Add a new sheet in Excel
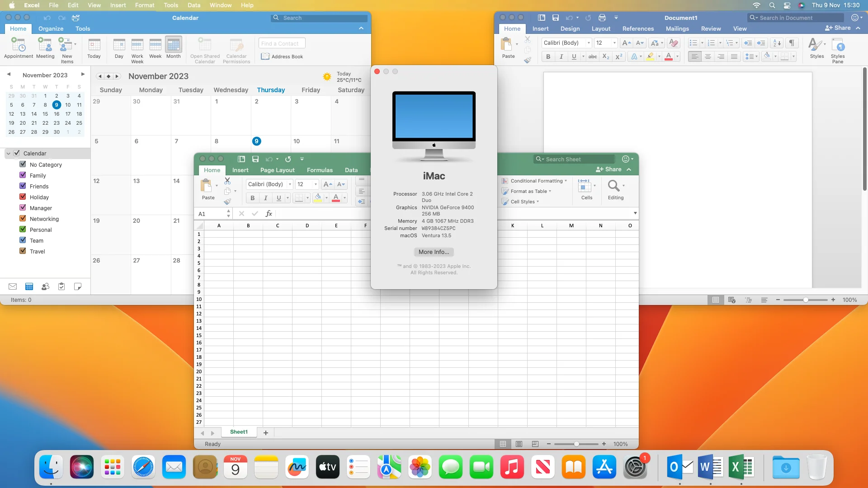 pyautogui.click(x=266, y=433)
